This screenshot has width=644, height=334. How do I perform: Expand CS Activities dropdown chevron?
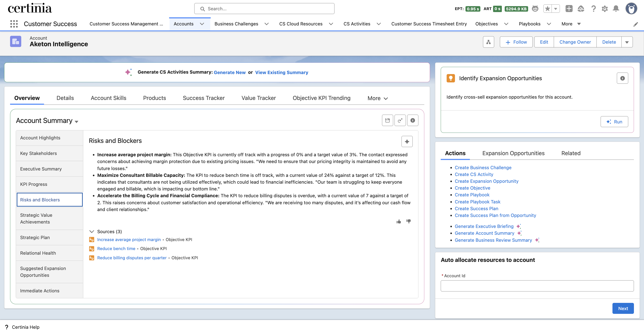[379, 24]
